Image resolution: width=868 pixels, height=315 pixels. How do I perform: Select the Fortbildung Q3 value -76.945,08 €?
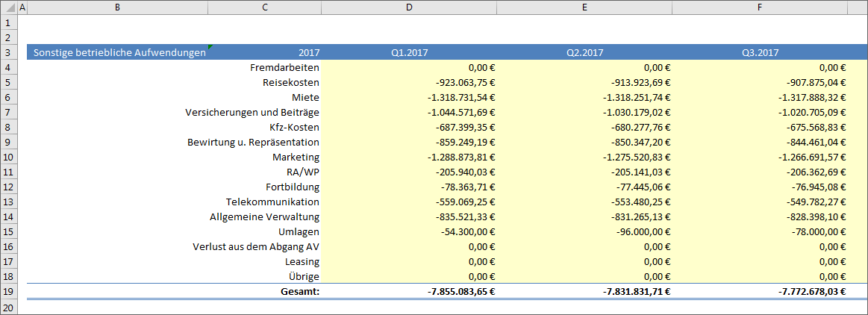pos(817,187)
